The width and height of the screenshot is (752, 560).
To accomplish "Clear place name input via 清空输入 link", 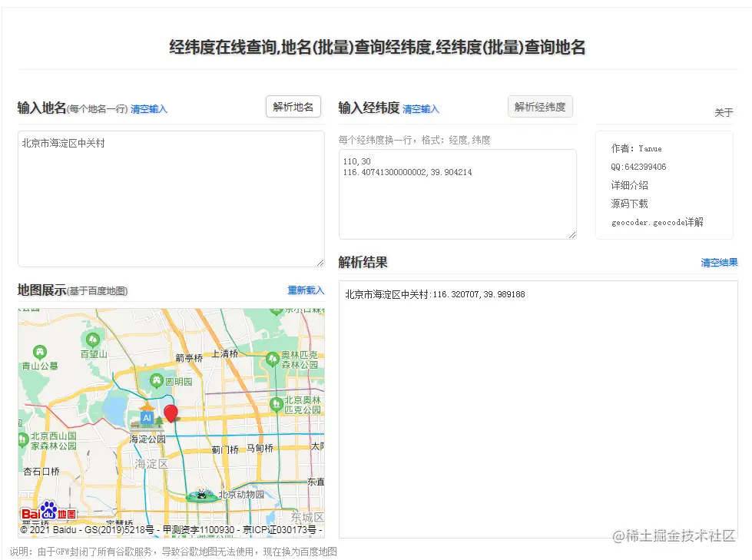I will [149, 109].
